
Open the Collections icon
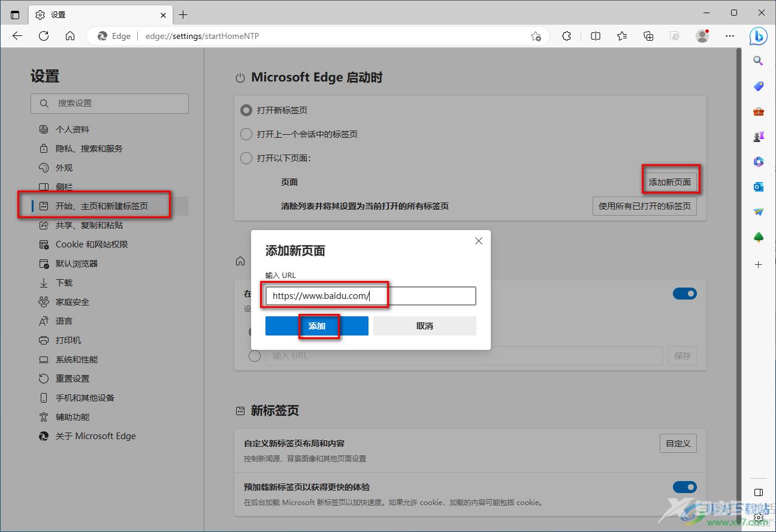tap(648, 36)
